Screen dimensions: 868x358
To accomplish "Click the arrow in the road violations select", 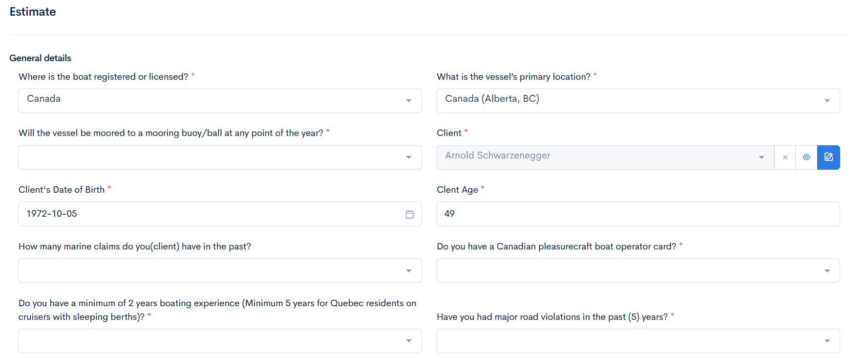I will click(827, 341).
